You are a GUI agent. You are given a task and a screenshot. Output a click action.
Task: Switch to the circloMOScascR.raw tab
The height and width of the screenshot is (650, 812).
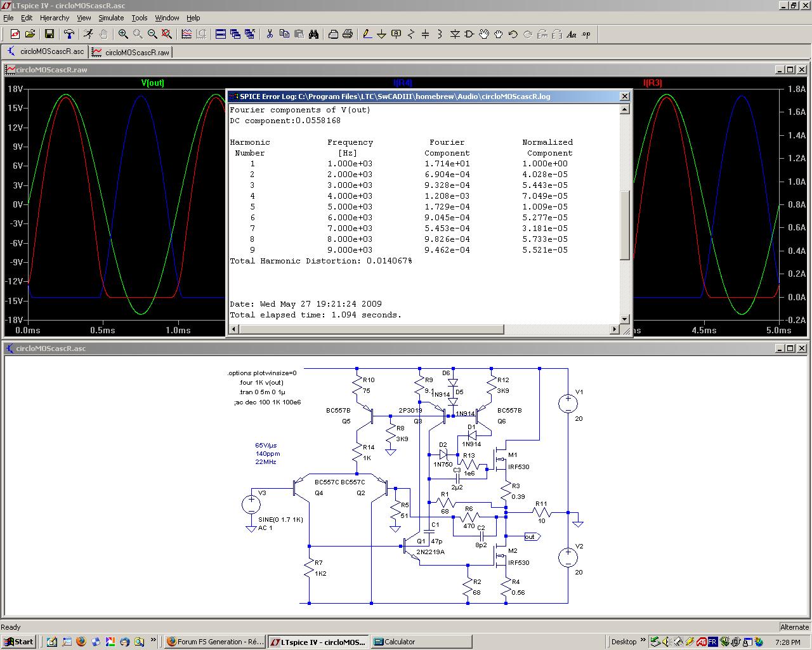[x=131, y=52]
